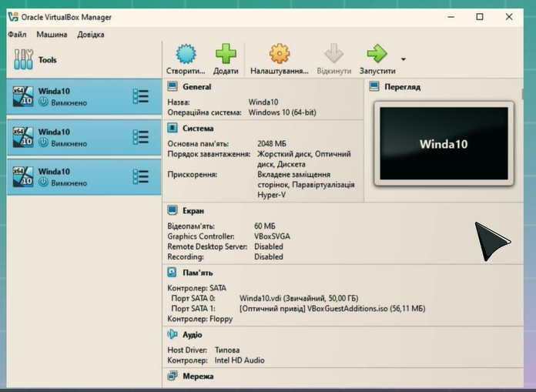The height and width of the screenshot is (392, 536).
Task: Open the Машина menu
Action: point(52,35)
